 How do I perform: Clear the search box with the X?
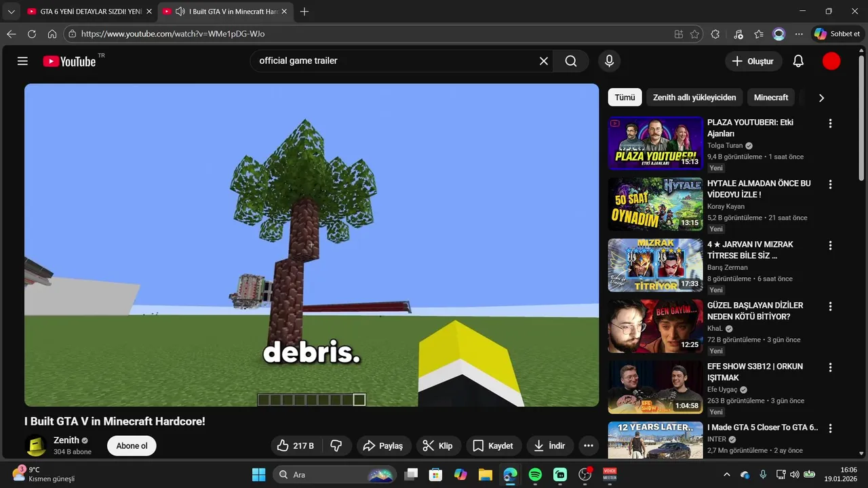point(544,61)
